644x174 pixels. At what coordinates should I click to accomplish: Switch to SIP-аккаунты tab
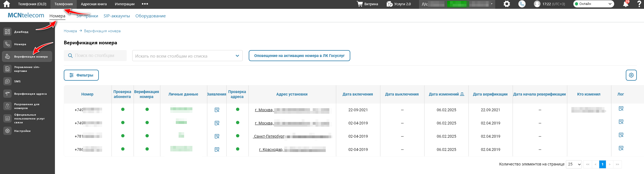click(117, 16)
